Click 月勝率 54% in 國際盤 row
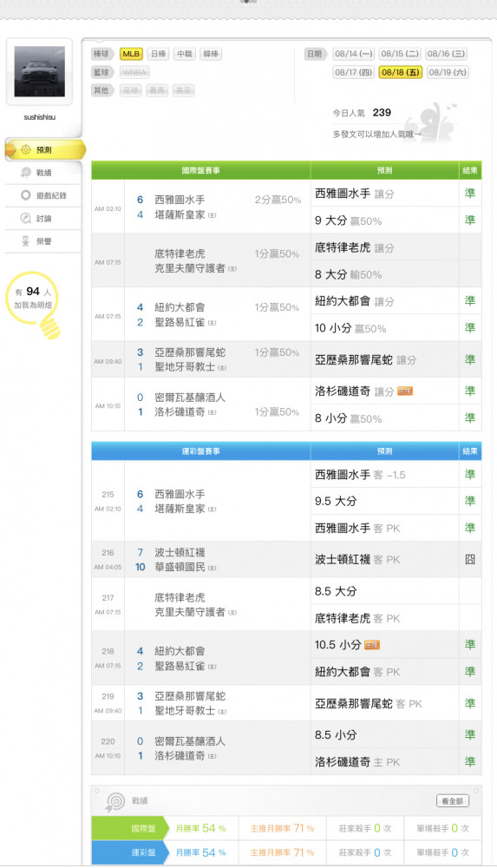Image resolution: width=497 pixels, height=868 pixels. coord(201,828)
